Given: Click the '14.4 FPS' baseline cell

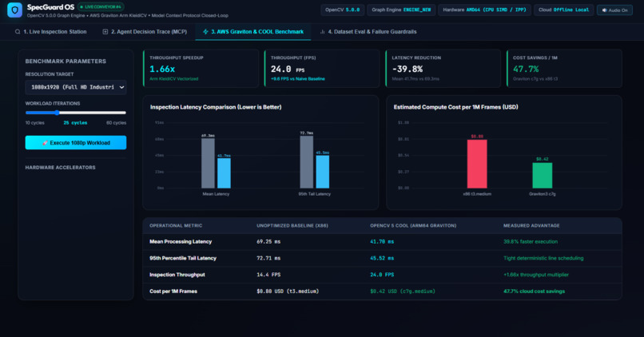Looking at the screenshot, I should click(x=268, y=275).
